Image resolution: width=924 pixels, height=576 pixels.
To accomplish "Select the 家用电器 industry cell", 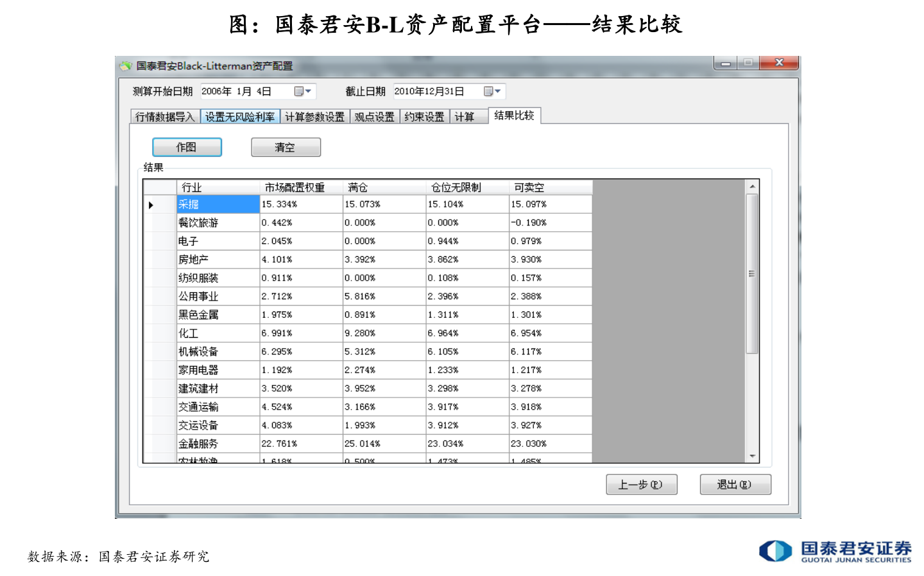I will pyautogui.click(x=218, y=371).
